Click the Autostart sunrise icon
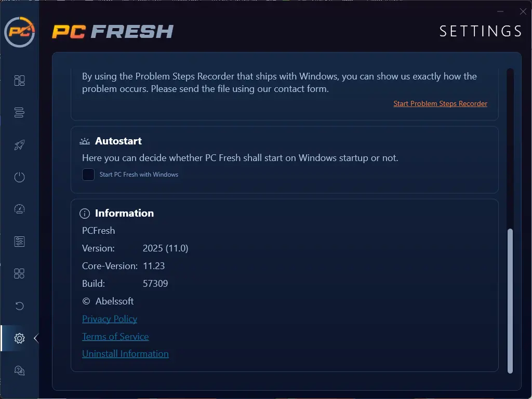 pyautogui.click(x=85, y=141)
